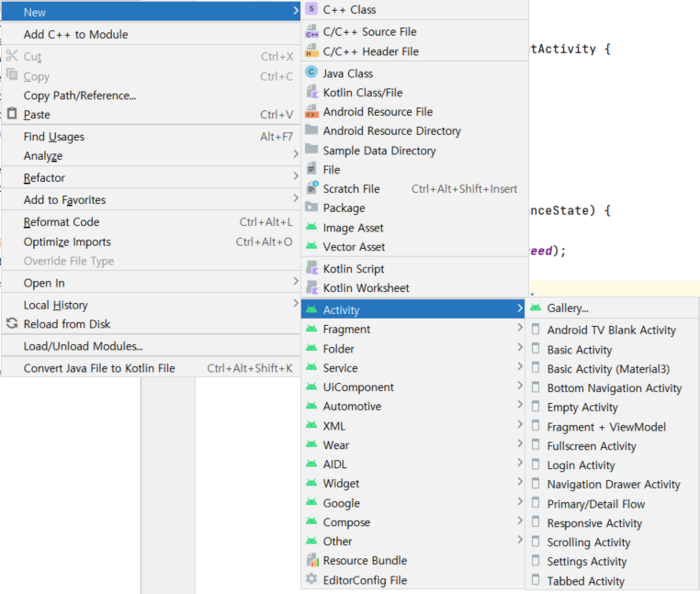Click the Kotlin Worksheet icon

[x=311, y=287]
